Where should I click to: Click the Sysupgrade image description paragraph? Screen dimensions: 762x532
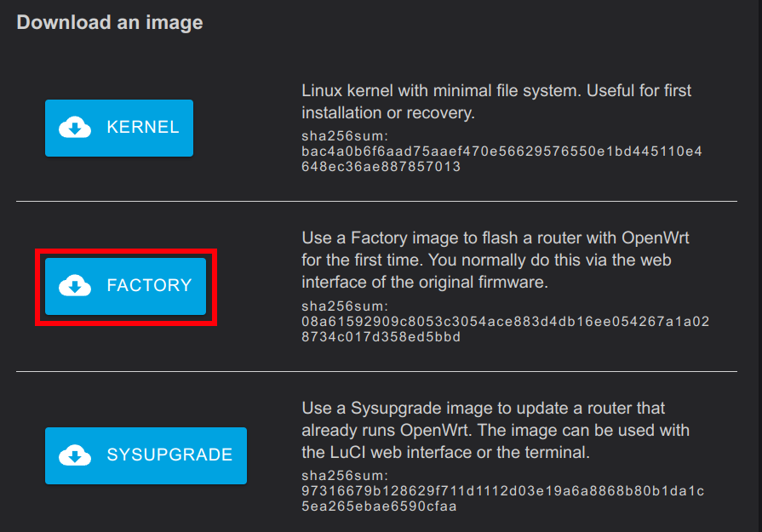(496, 429)
